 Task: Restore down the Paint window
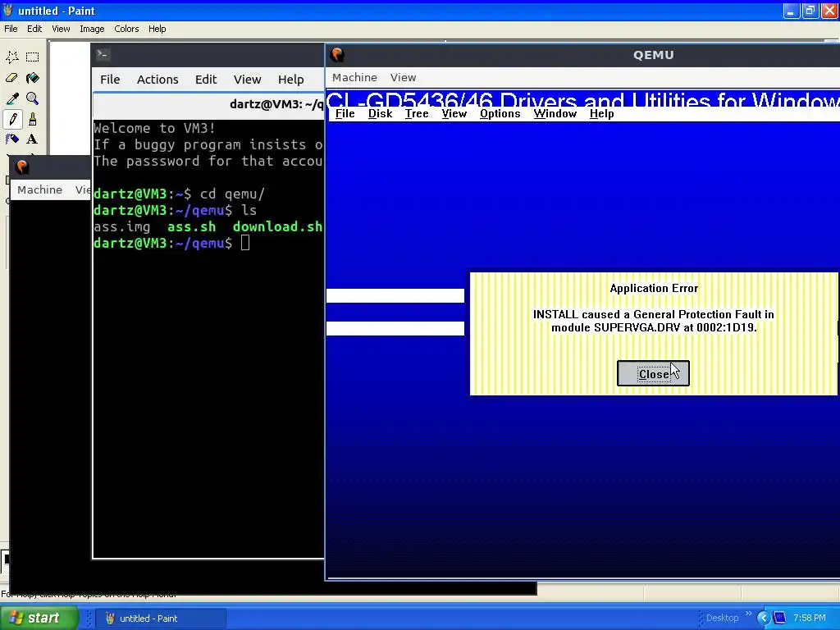[810, 10]
